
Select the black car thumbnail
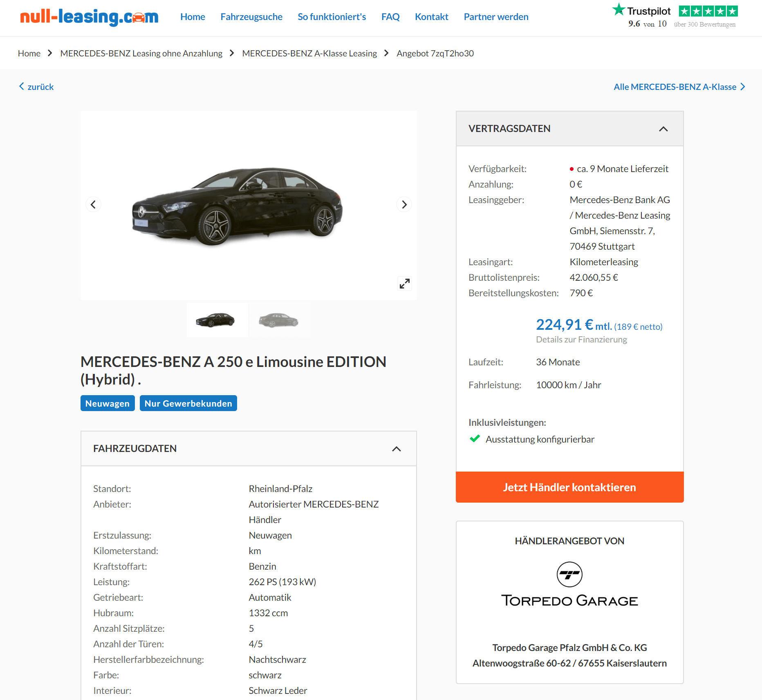[217, 320]
